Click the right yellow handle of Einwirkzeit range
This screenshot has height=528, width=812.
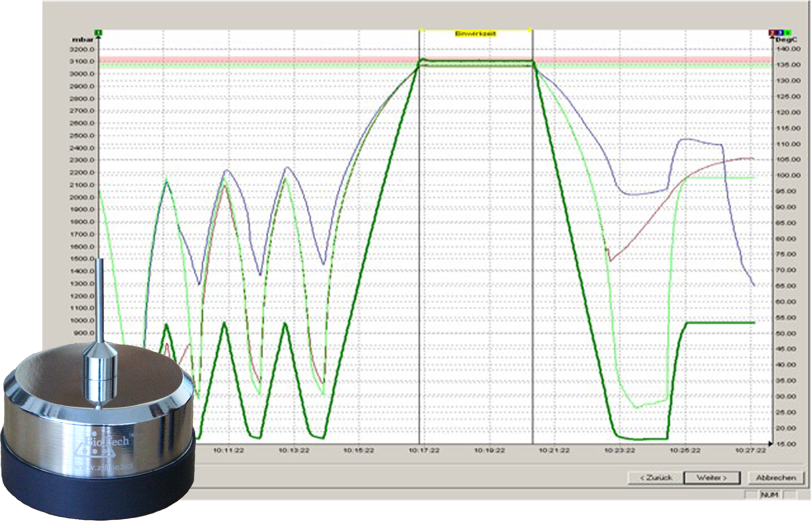click(529, 30)
